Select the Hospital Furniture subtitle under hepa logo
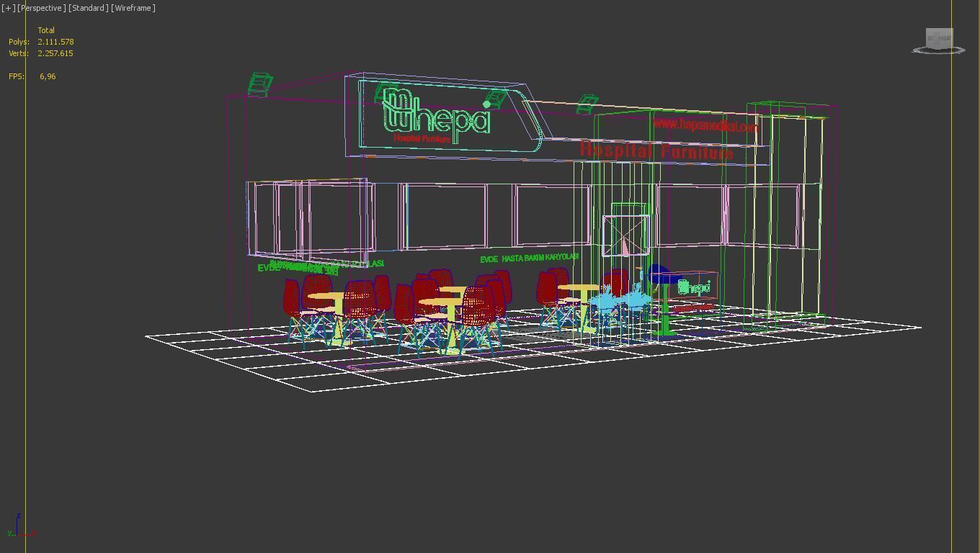Image resolution: width=980 pixels, height=553 pixels. 422,138
